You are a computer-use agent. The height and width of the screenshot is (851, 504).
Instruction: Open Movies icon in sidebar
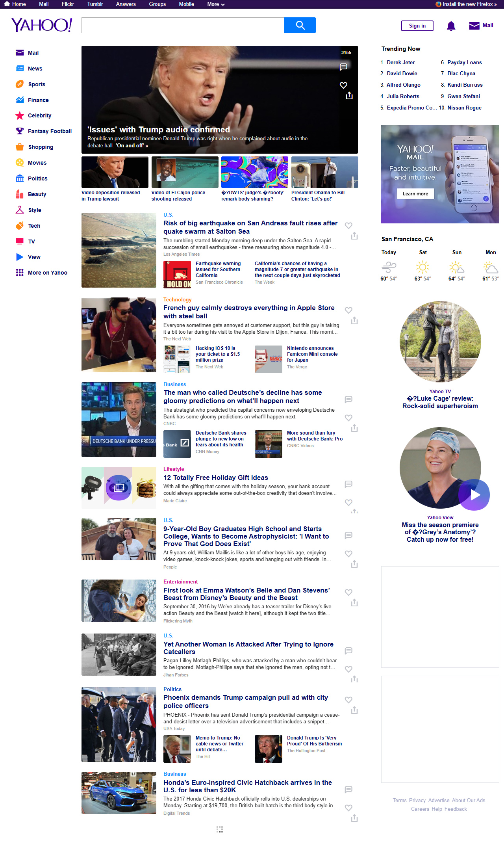[x=20, y=163]
